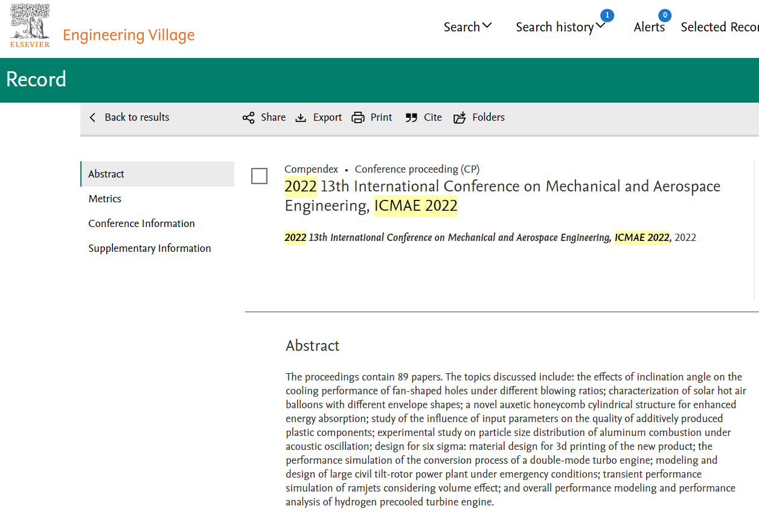The width and height of the screenshot is (759, 532).
Task: Select the record checkbox
Action: pyautogui.click(x=259, y=176)
